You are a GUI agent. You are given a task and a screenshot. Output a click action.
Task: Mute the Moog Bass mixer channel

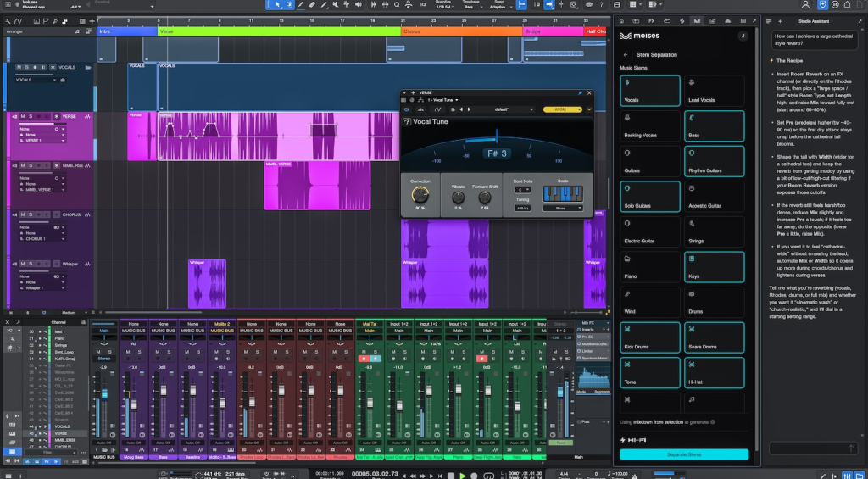[128, 352]
